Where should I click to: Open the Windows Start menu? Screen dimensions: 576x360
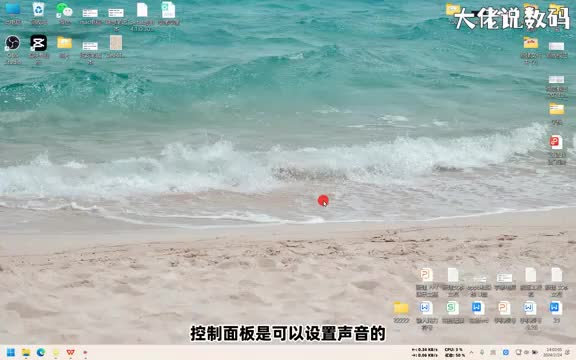11,353
